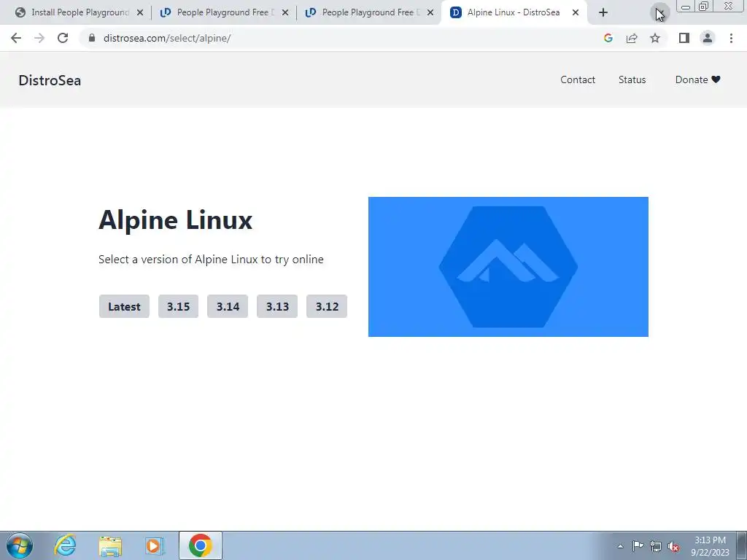Click the Donate link with heart

pos(697,79)
